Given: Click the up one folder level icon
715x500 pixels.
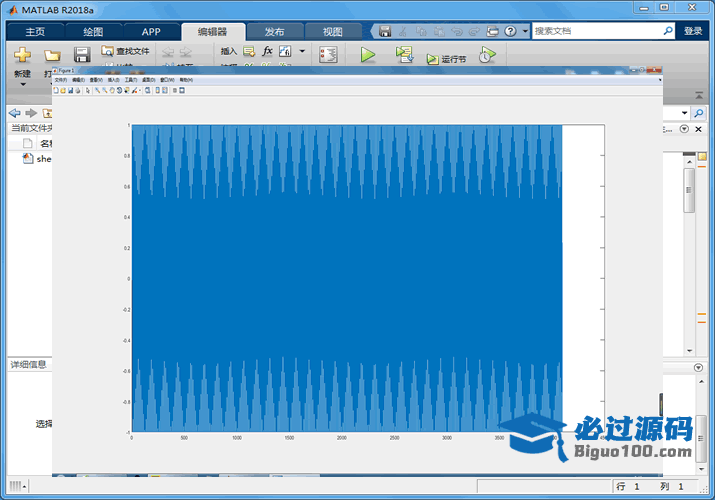Looking at the screenshot, I should [47, 113].
